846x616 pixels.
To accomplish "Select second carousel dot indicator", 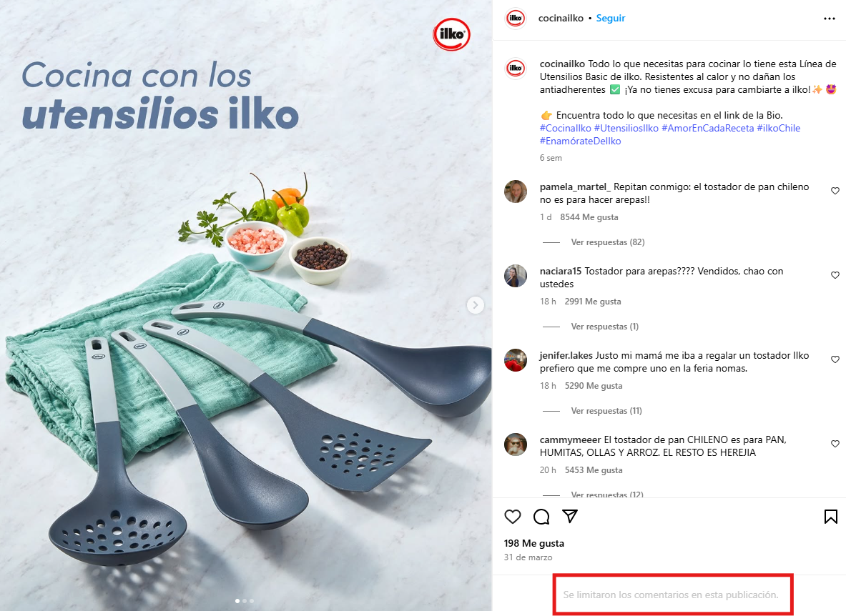I will (245, 600).
